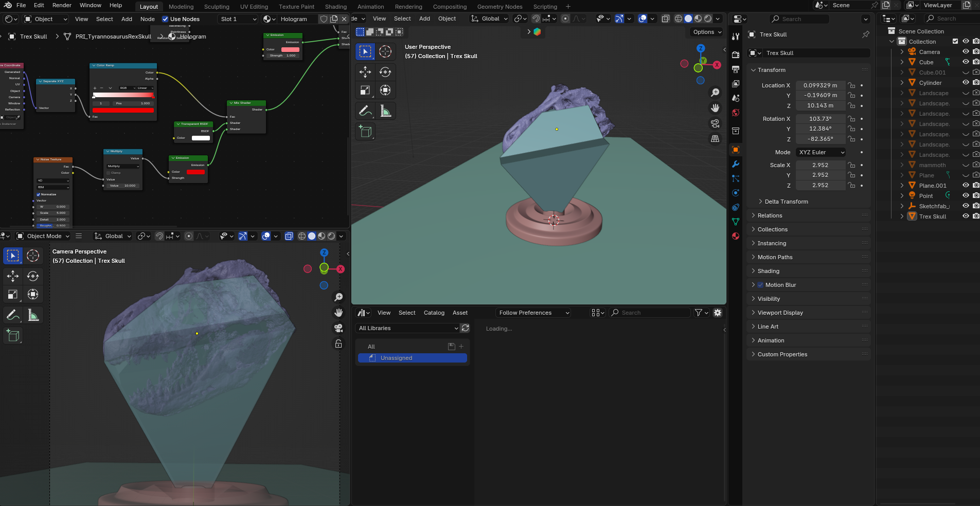Open the Output properties tab
This screenshot has width=980, height=506.
[x=736, y=69]
